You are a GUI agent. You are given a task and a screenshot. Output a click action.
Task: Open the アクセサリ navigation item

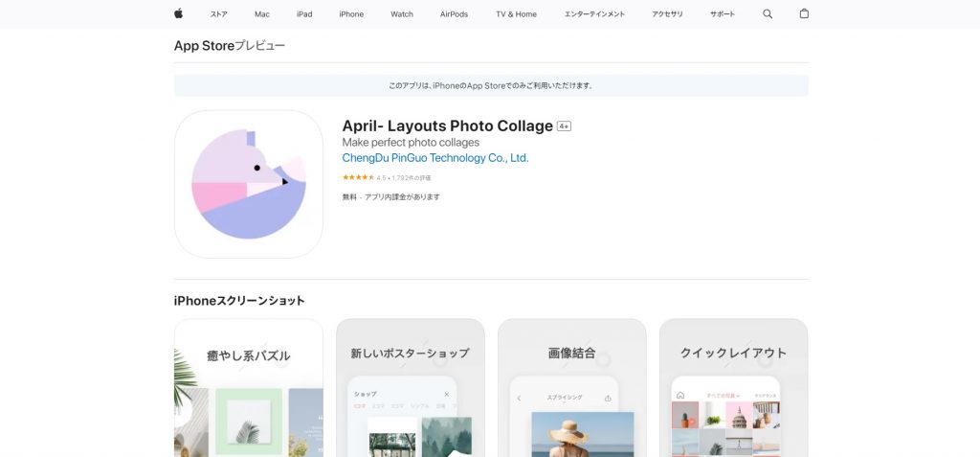click(667, 14)
